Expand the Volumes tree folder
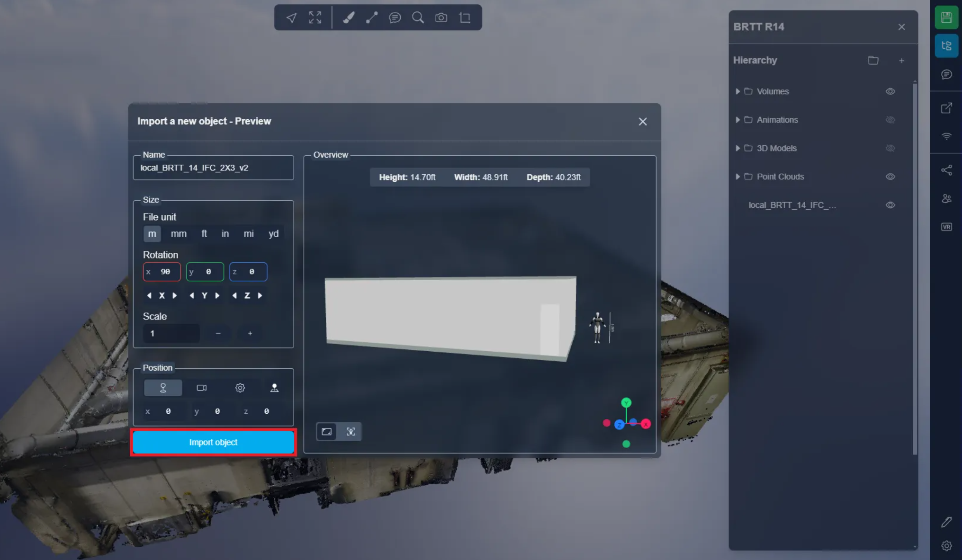The width and height of the screenshot is (962, 560). [737, 91]
